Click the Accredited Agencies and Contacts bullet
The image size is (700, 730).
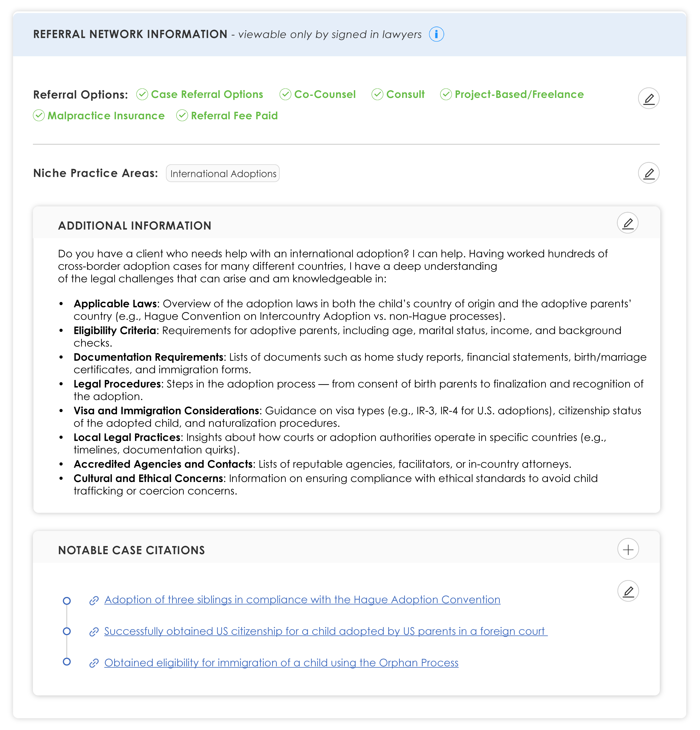(x=322, y=464)
